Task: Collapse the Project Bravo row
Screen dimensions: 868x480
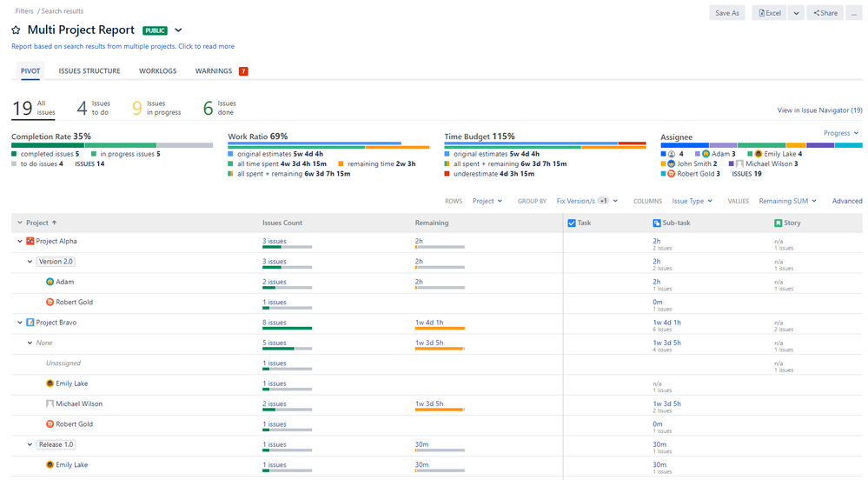Action: (x=20, y=323)
